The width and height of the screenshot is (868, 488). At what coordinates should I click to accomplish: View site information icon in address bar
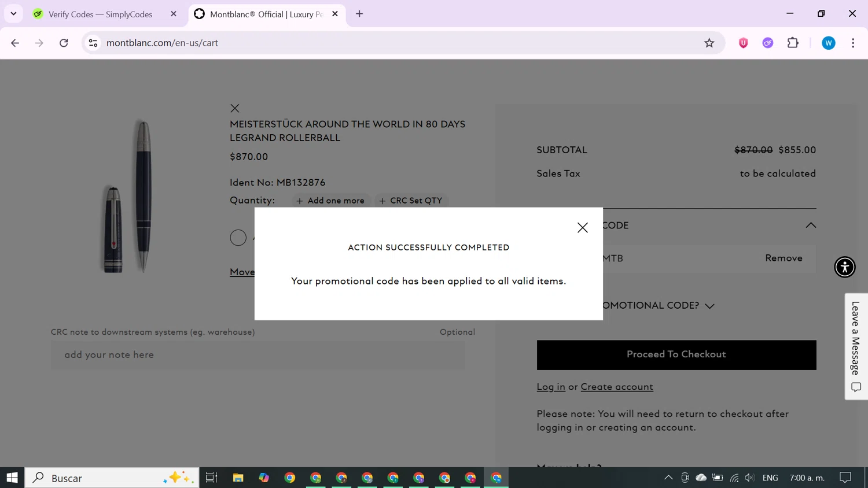[93, 43]
